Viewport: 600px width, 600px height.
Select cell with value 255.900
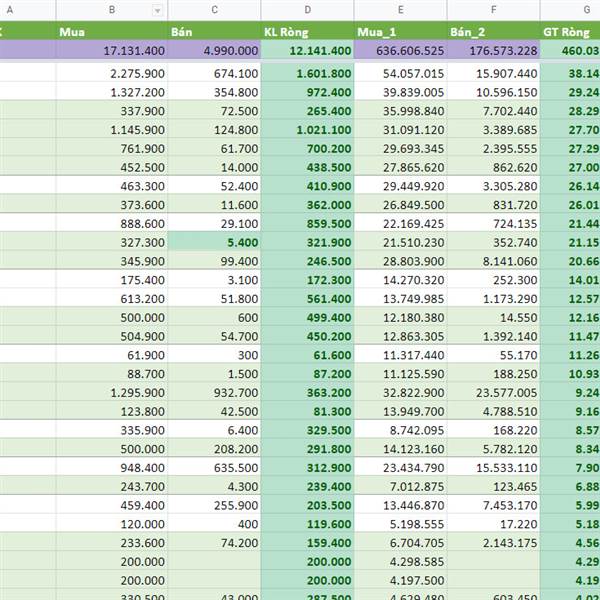214,505
